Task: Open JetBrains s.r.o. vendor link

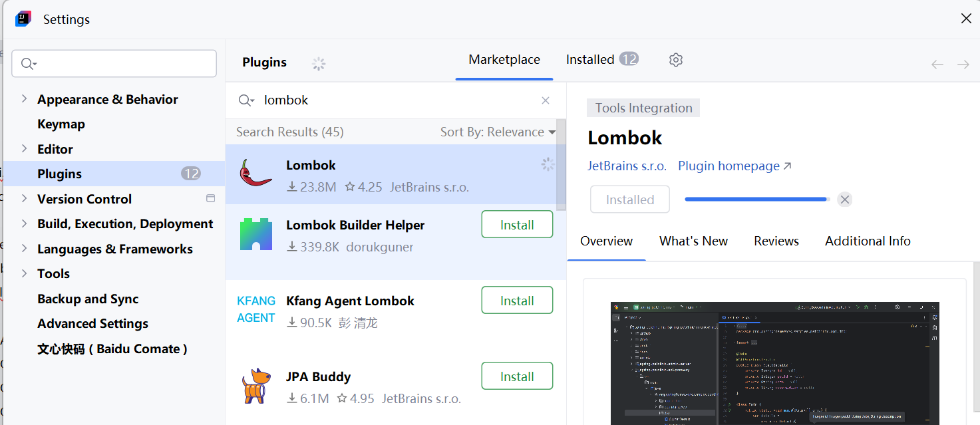Action: coord(627,166)
